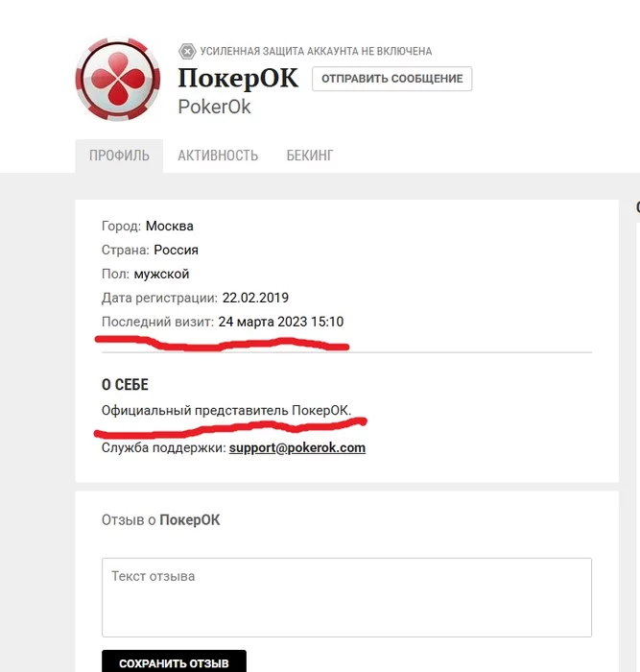Switch to the Профиль tab

coord(119,156)
